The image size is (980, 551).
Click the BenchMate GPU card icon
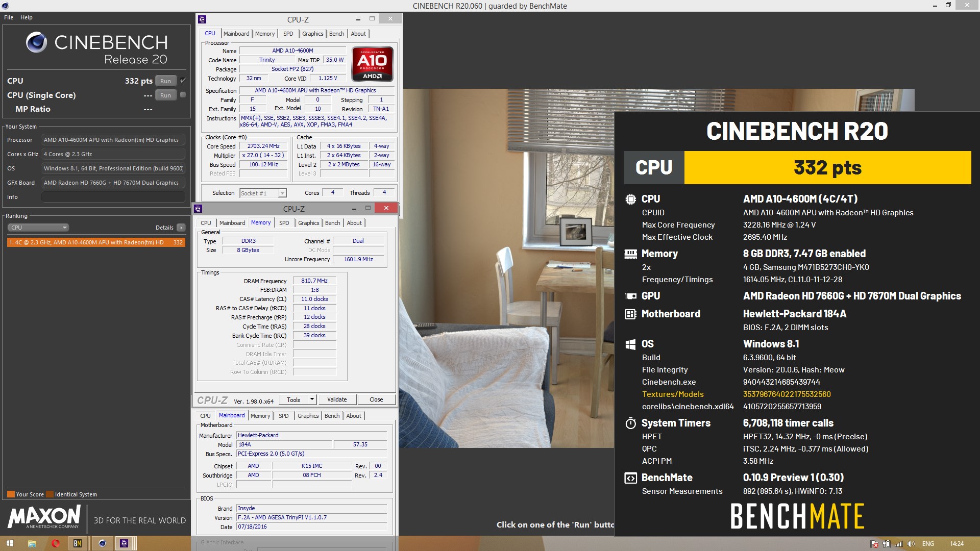tap(630, 296)
